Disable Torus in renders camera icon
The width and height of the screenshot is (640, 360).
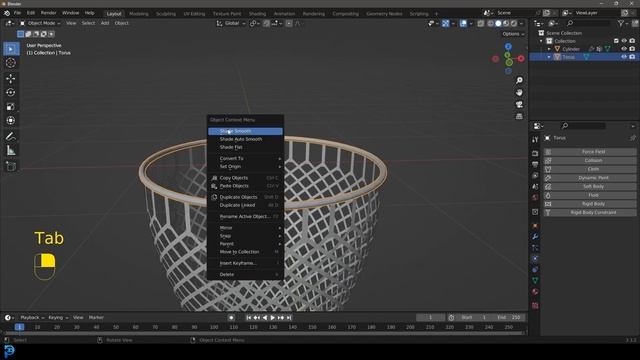tap(632, 57)
